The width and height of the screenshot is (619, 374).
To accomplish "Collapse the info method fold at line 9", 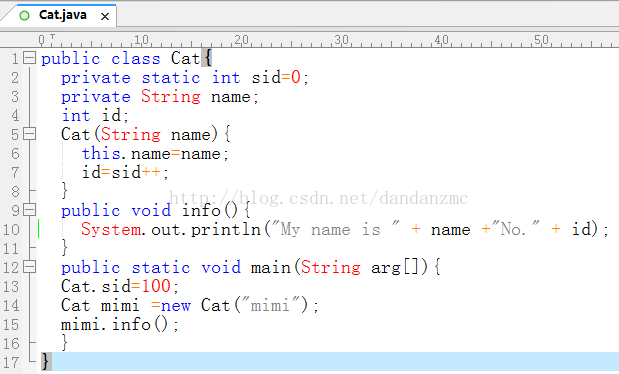I will pyautogui.click(x=29, y=209).
